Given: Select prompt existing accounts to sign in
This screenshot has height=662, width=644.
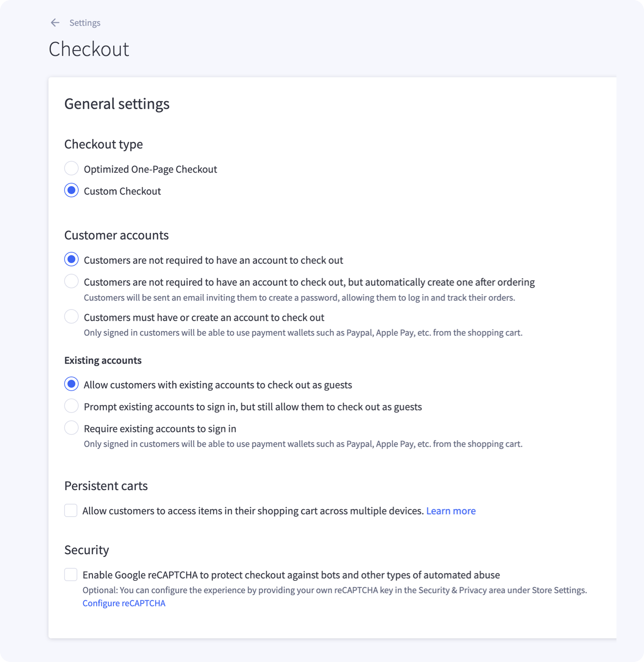Looking at the screenshot, I should [x=71, y=406].
